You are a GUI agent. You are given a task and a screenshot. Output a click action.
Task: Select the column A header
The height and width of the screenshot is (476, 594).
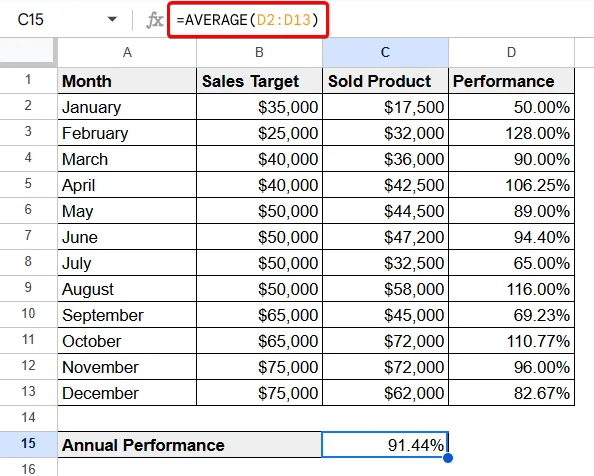(127, 52)
